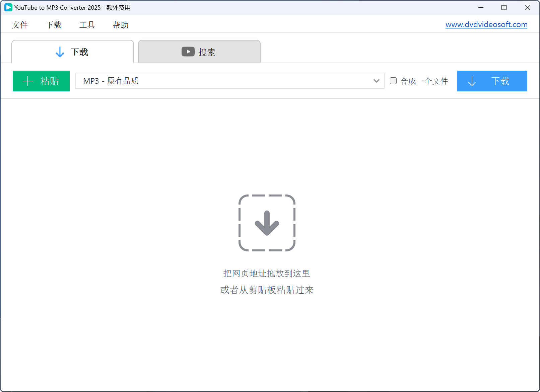Click the app logo icon in title bar

(8, 7)
